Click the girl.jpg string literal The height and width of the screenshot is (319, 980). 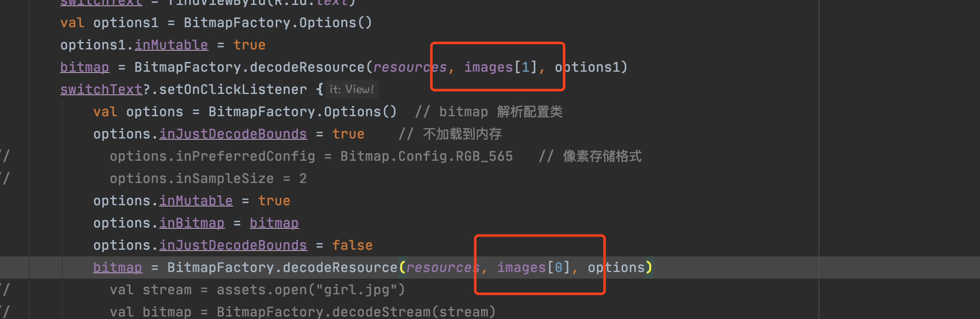pyautogui.click(x=356, y=290)
